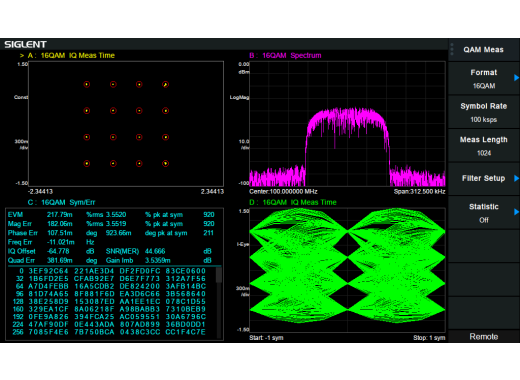Click symbol data 47AF90DF in row 224
This screenshot has width=520, height=380.
[49, 324]
